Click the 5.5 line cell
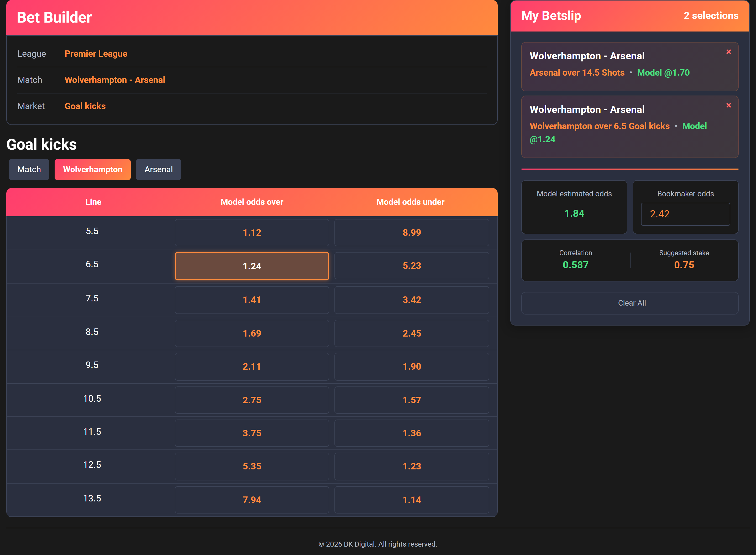Viewport: 756px width, 555px height. coord(92,231)
